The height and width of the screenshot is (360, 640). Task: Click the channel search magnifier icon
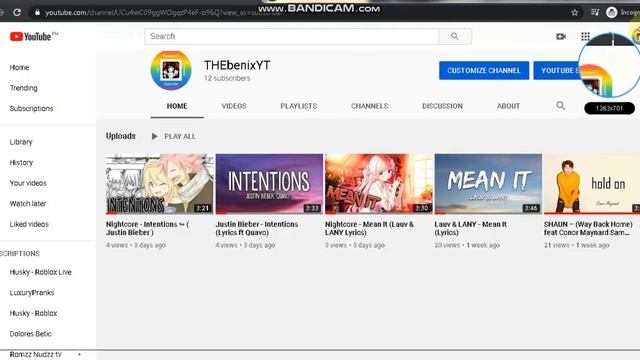pyautogui.click(x=560, y=106)
